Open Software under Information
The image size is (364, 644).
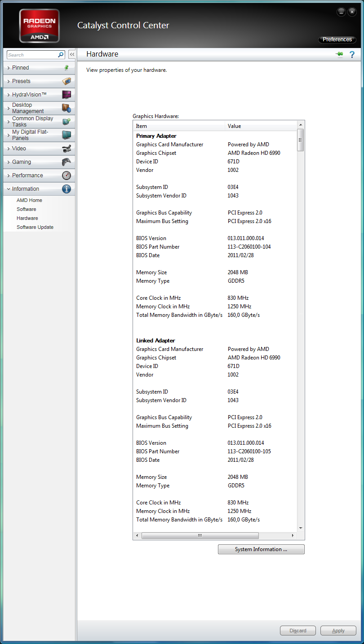(x=27, y=209)
